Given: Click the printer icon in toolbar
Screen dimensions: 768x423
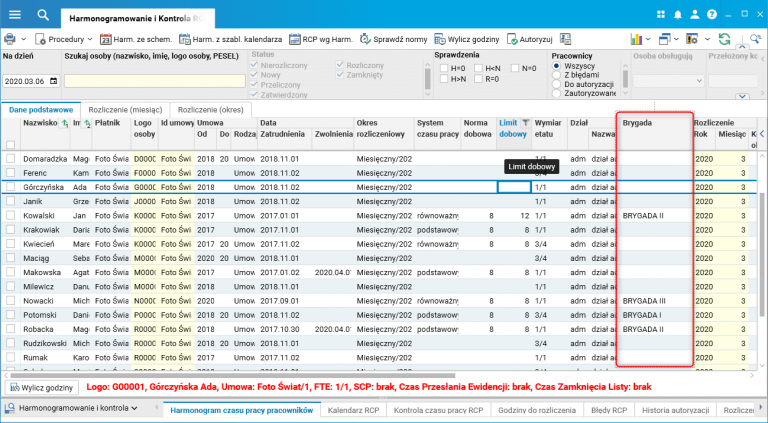Looking at the screenshot, I should coord(9,38).
